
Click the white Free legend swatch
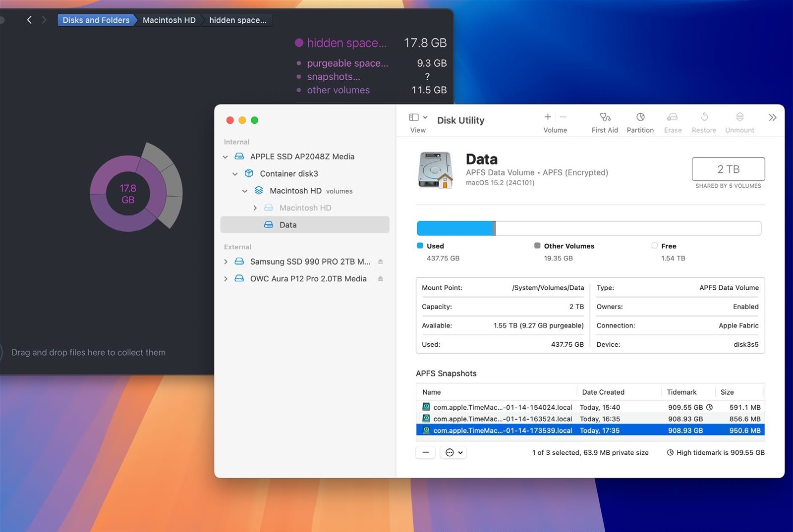(655, 246)
